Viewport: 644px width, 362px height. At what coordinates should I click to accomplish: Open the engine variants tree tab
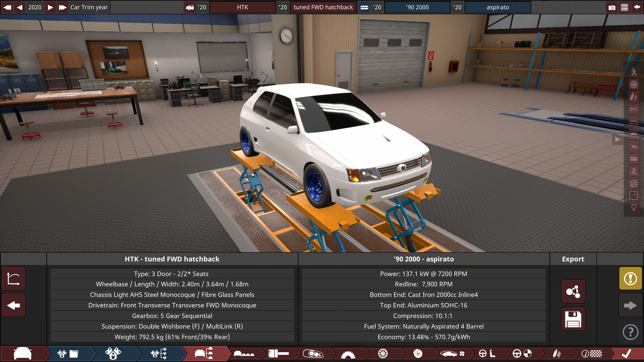159,354
